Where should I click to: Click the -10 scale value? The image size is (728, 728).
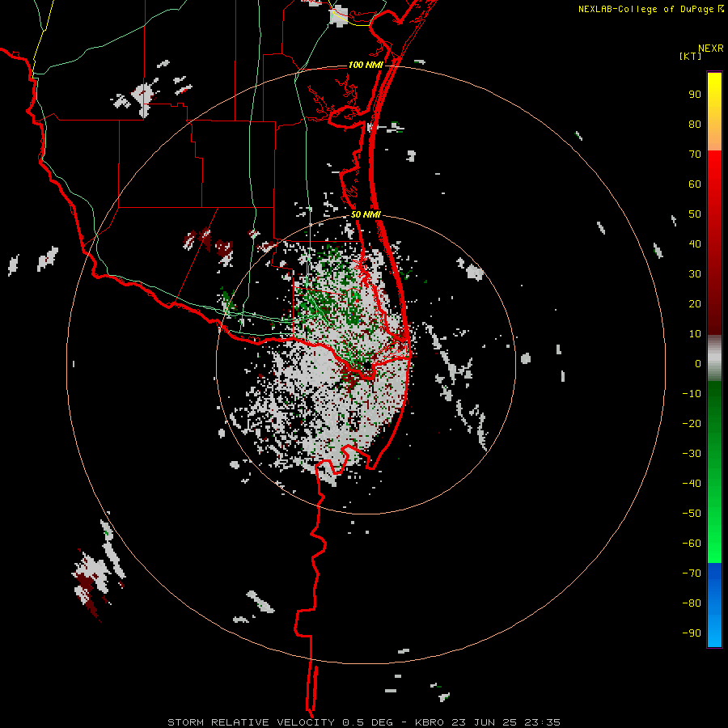point(692,394)
